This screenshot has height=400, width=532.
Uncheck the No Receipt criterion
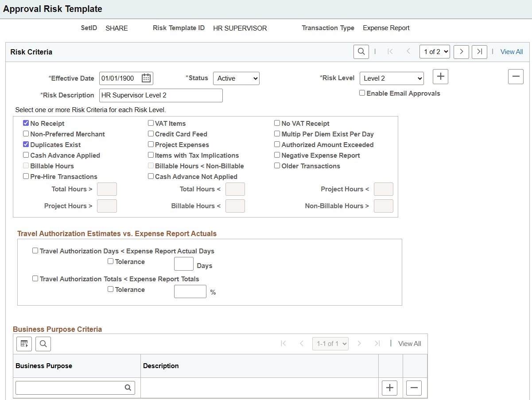26,123
